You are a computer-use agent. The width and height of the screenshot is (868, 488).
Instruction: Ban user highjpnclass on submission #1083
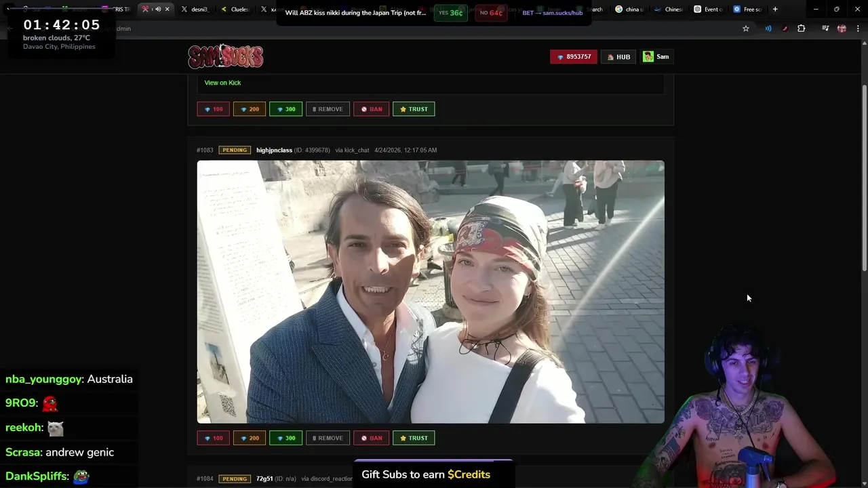371,438
